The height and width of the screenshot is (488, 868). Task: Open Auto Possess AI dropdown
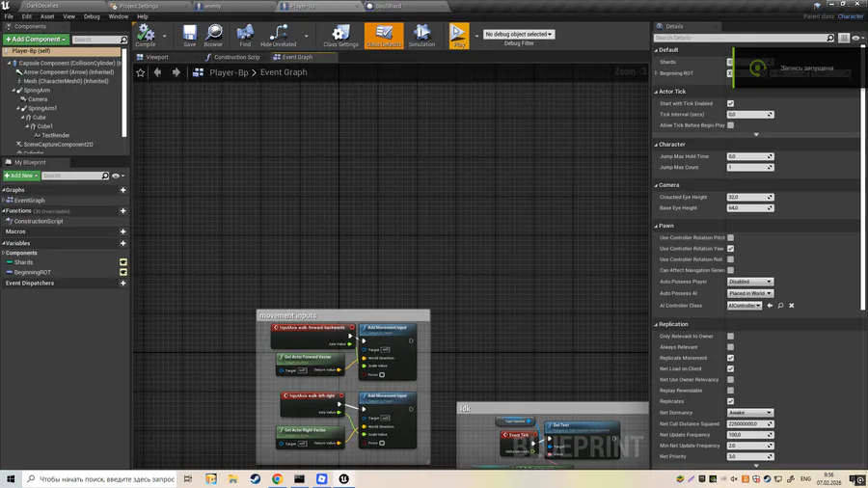point(749,293)
